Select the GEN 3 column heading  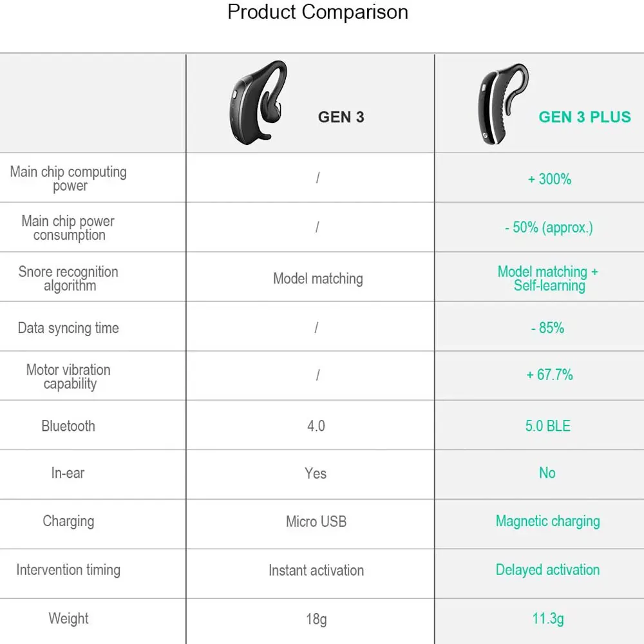coord(341,117)
